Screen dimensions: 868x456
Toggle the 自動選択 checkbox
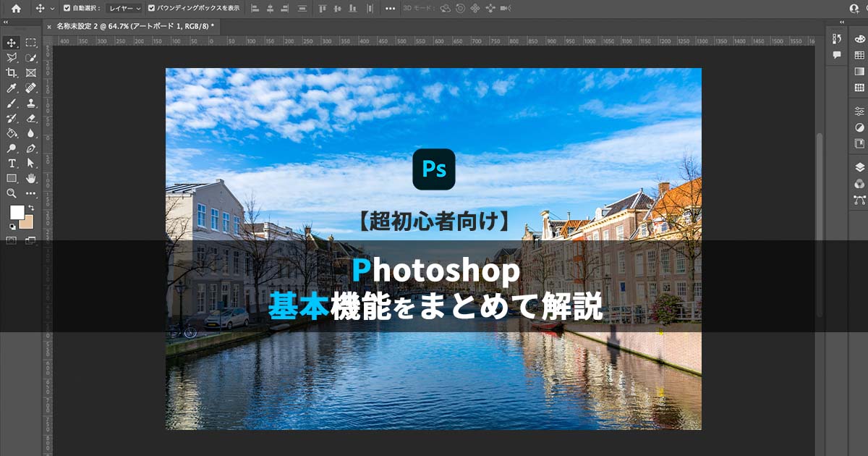(x=67, y=8)
